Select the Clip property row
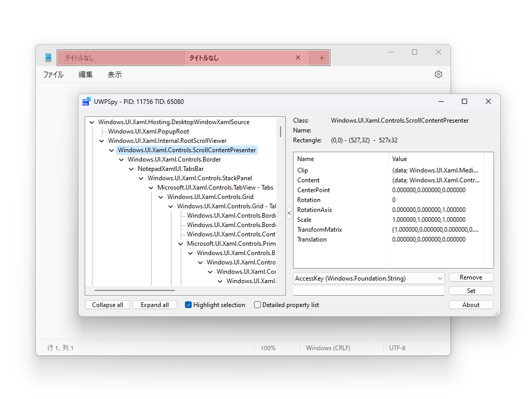The image size is (532, 399). [x=389, y=170]
